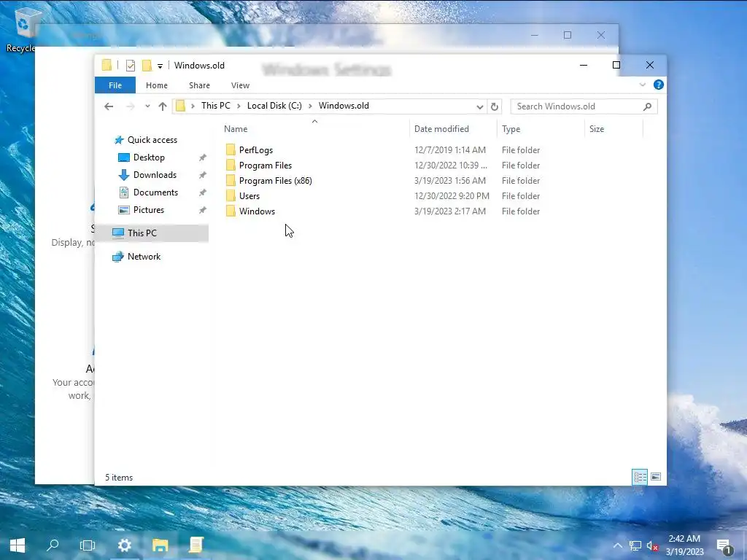Expand the ribbon with the chevron

coord(642,85)
